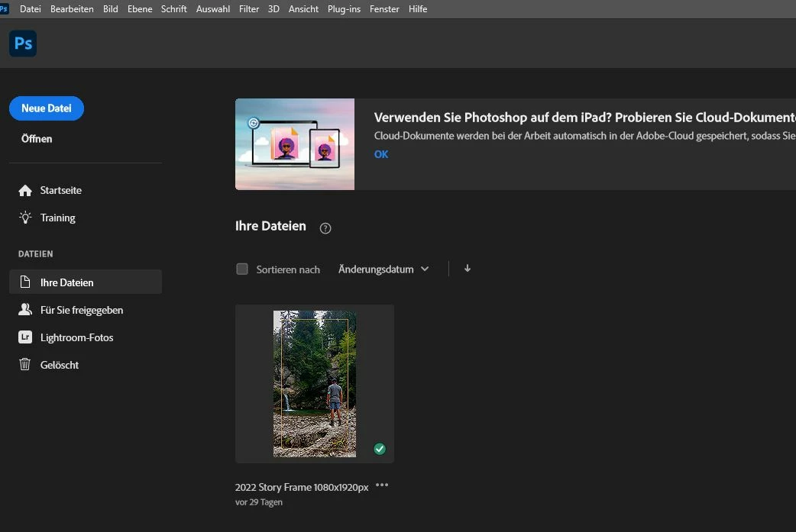Click the Gelöscht trash can icon
The height and width of the screenshot is (532, 796).
click(25, 364)
